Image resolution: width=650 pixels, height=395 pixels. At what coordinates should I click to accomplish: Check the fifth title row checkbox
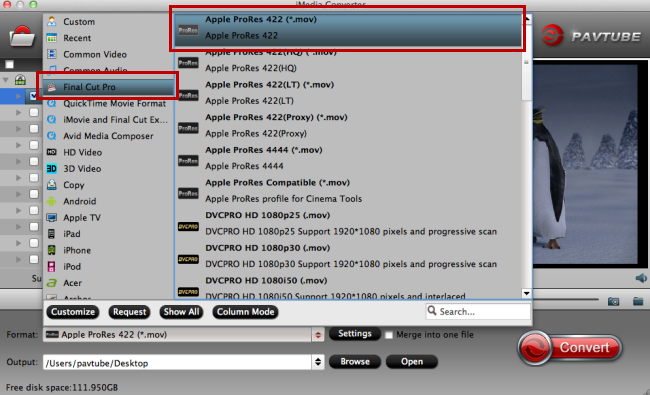coord(34,161)
